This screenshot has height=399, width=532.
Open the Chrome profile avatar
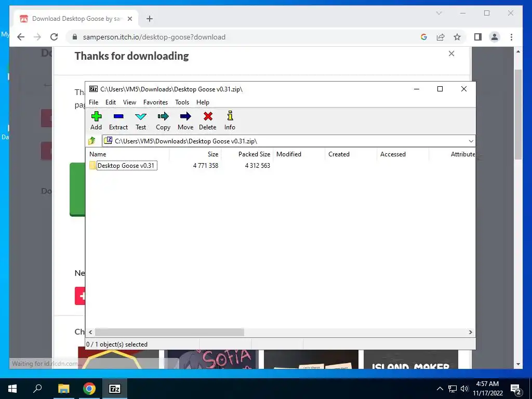pyautogui.click(x=495, y=37)
